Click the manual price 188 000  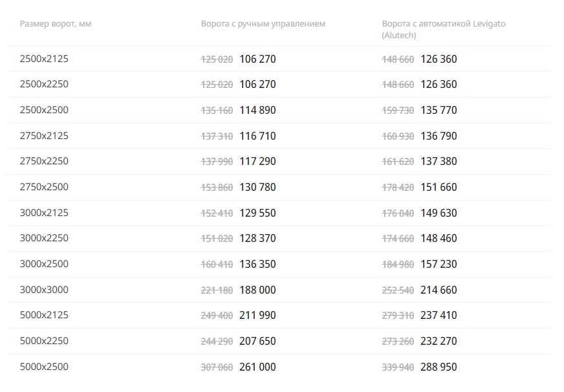coord(257,290)
